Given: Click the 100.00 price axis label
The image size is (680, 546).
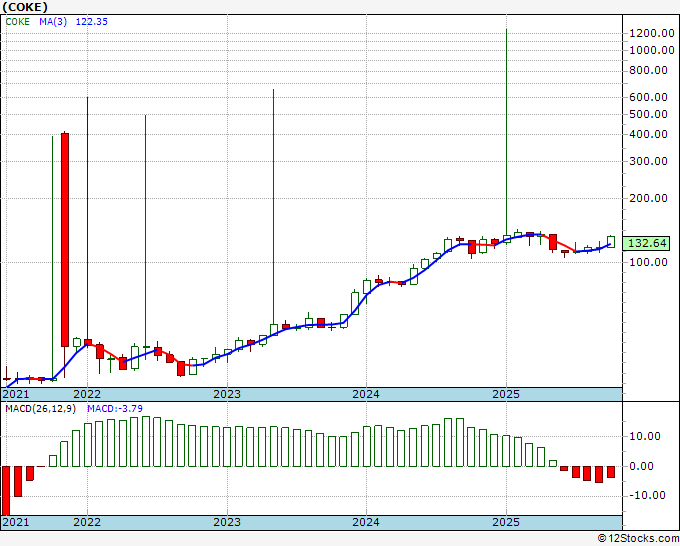Looking at the screenshot, I should coord(648,262).
